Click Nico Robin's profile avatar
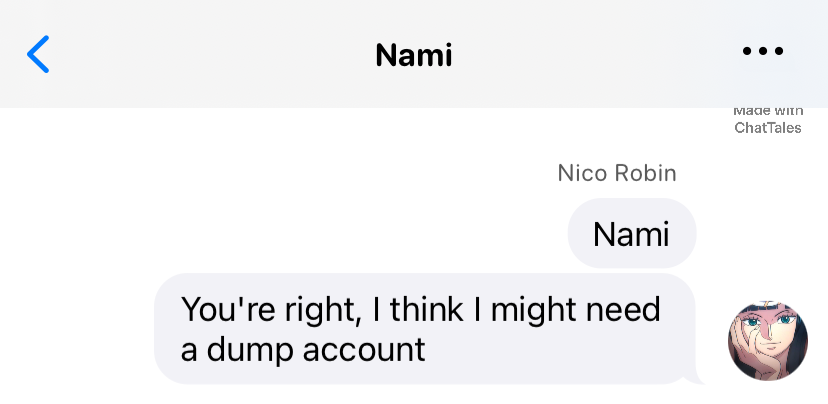 (x=767, y=340)
